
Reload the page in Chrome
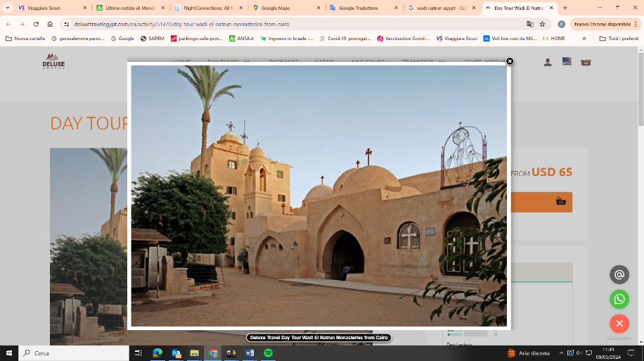36,24
